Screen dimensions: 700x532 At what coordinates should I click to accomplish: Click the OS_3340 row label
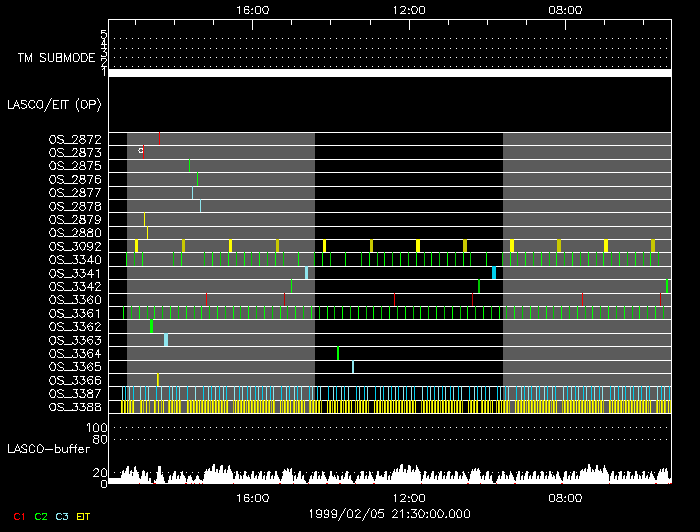tap(75, 259)
